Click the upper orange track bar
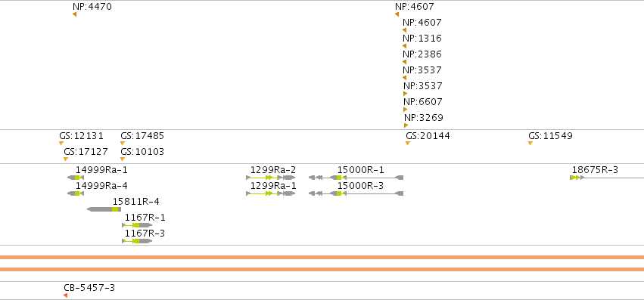Viewport: 644px width, 300px height. pos(322,258)
